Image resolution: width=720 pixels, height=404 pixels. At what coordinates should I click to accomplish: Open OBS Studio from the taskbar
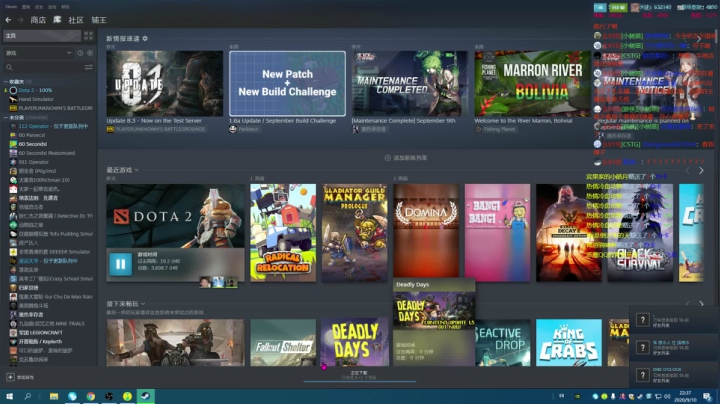tap(109, 396)
